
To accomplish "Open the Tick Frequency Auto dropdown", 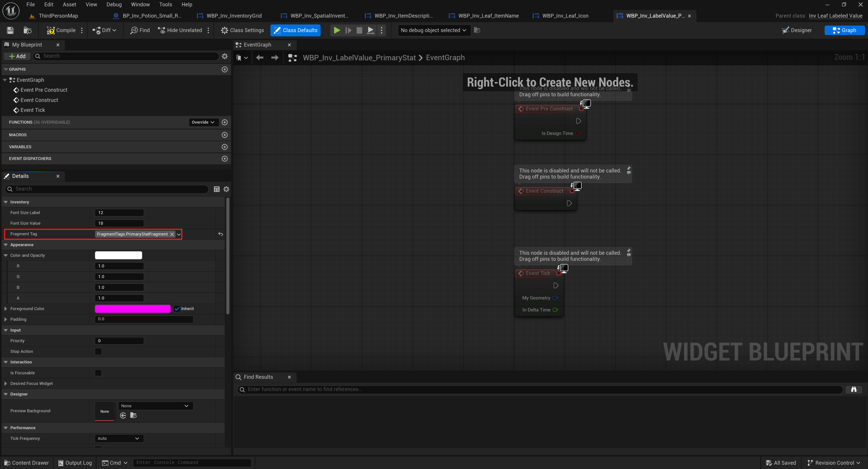I will [119, 438].
